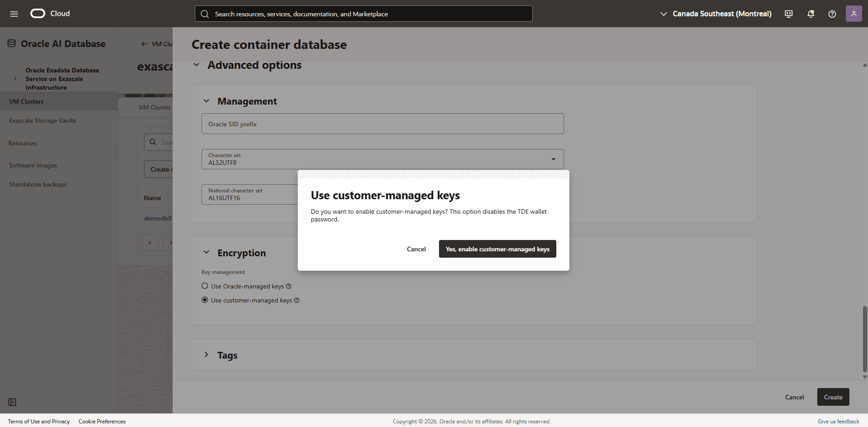Open Cloud Shell developer tools icon
Screen dimensions: 868x427
[789, 14]
